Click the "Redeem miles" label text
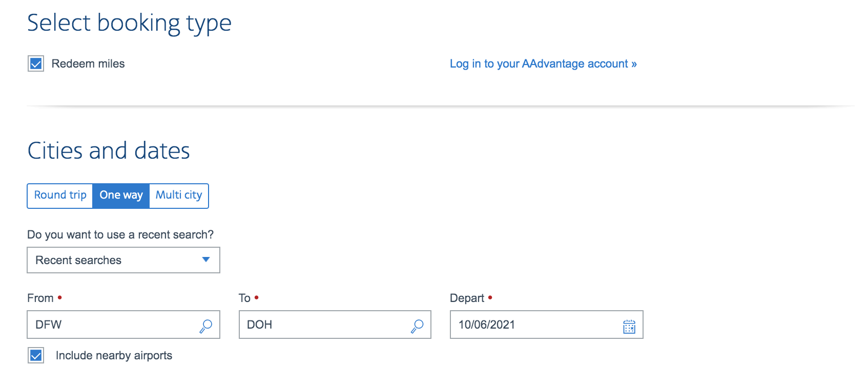Screen dimensions: 868x388 point(88,64)
